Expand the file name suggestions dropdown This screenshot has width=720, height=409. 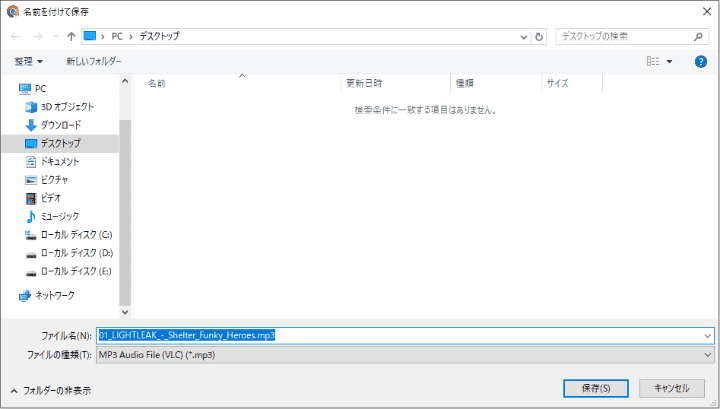coord(708,336)
